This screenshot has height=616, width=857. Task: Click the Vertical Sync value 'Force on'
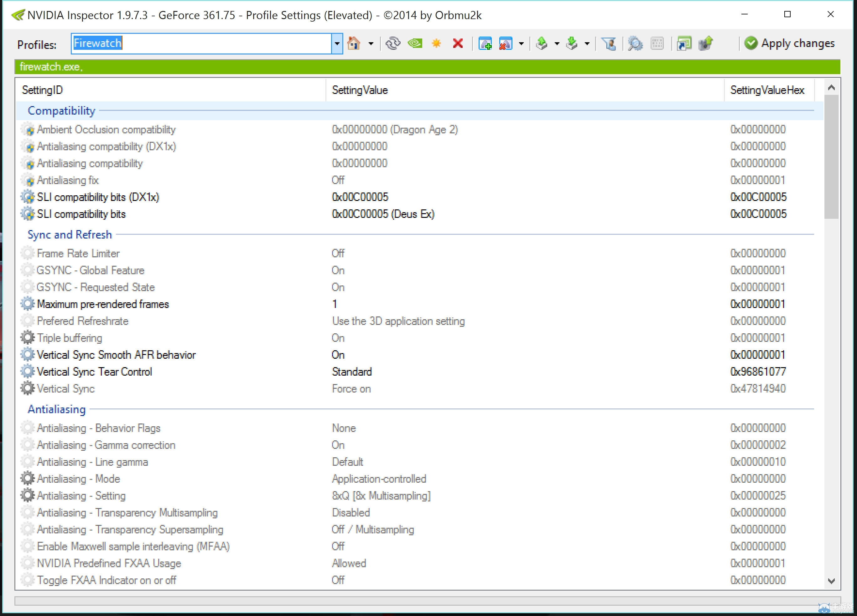click(351, 389)
